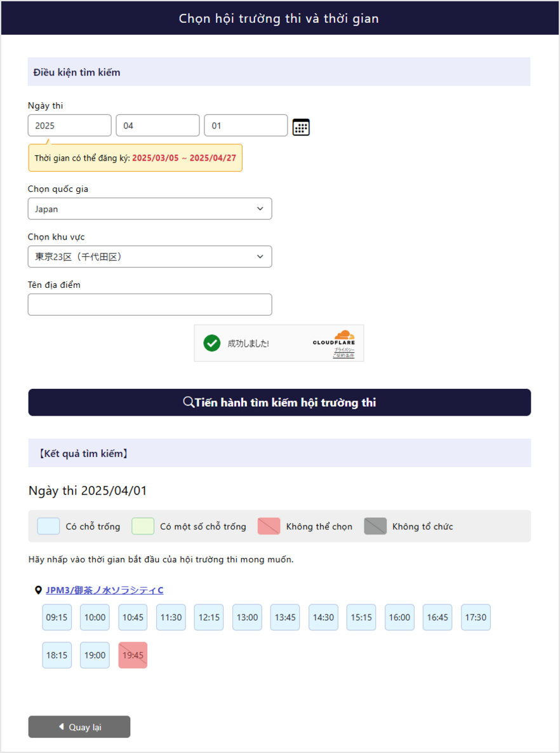Click the Tên địa điểm text field
The width and height of the screenshot is (560, 753).
(150, 305)
